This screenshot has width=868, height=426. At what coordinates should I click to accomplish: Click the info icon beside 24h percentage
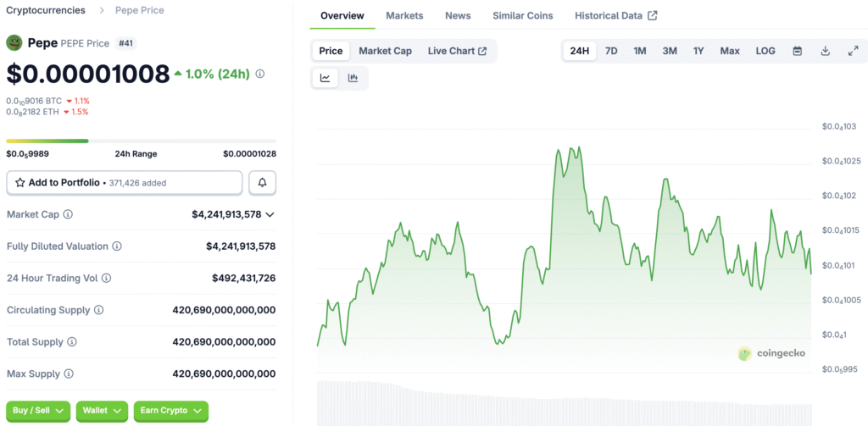tap(260, 74)
